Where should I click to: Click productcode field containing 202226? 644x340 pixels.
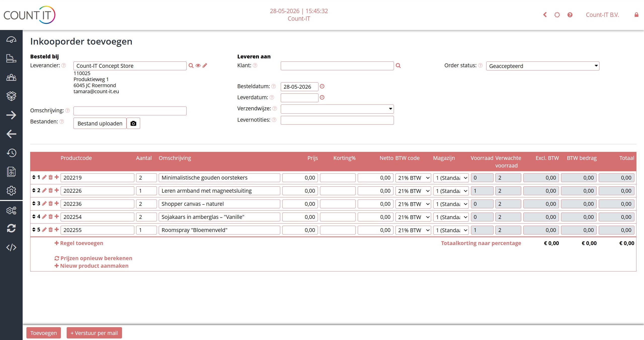97,191
